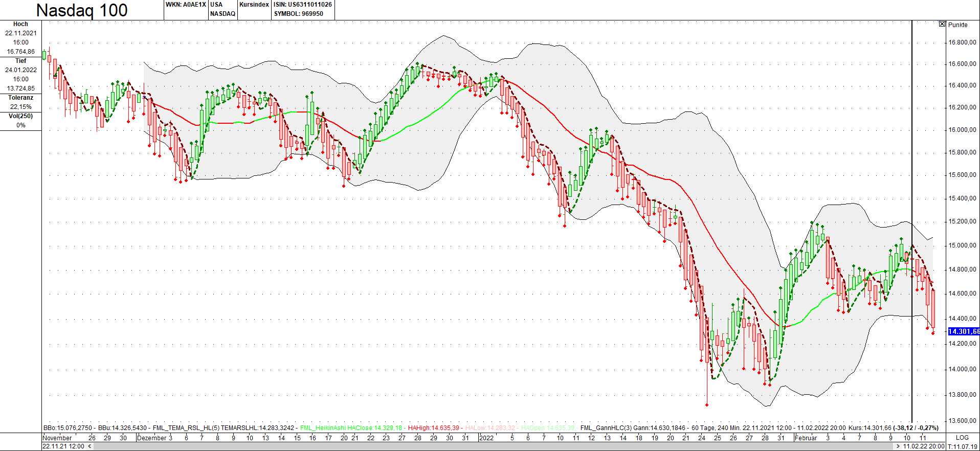Click the Dezember label on the date axis

tap(152, 438)
